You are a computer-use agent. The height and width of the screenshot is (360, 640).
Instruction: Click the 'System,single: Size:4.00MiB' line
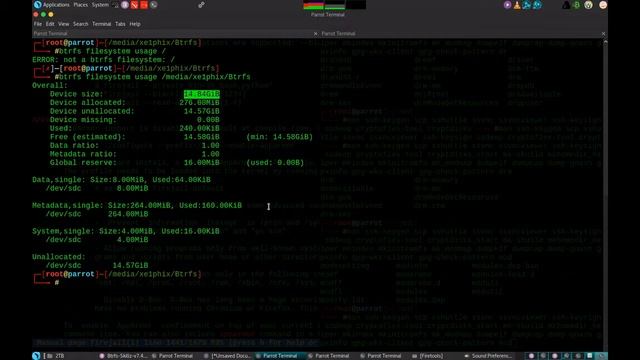pos(126,231)
